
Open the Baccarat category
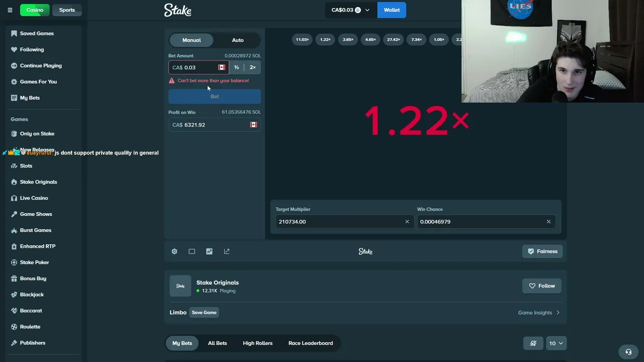coord(31,311)
